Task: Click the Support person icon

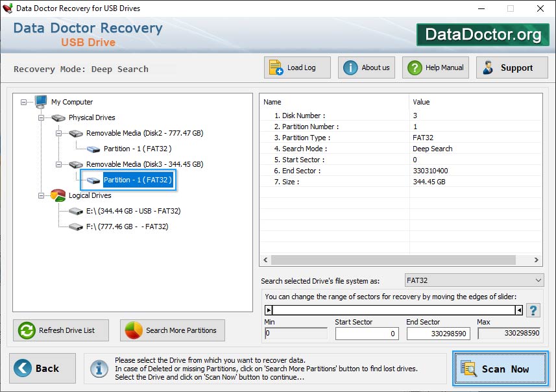Action: pyautogui.click(x=488, y=67)
